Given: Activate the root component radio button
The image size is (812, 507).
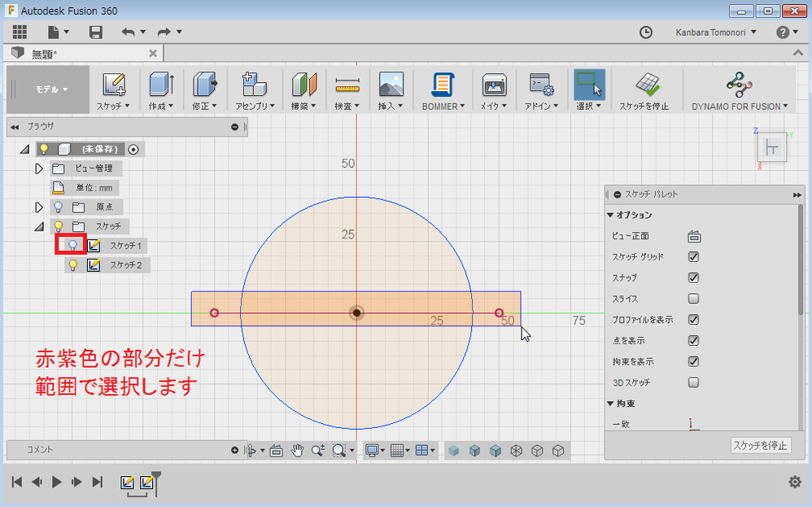Looking at the screenshot, I should click(x=133, y=150).
